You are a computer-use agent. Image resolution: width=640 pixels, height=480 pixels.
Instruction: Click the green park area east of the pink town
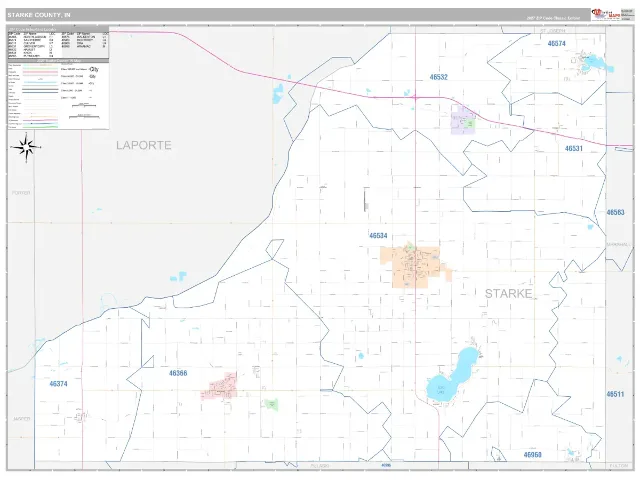(271, 404)
